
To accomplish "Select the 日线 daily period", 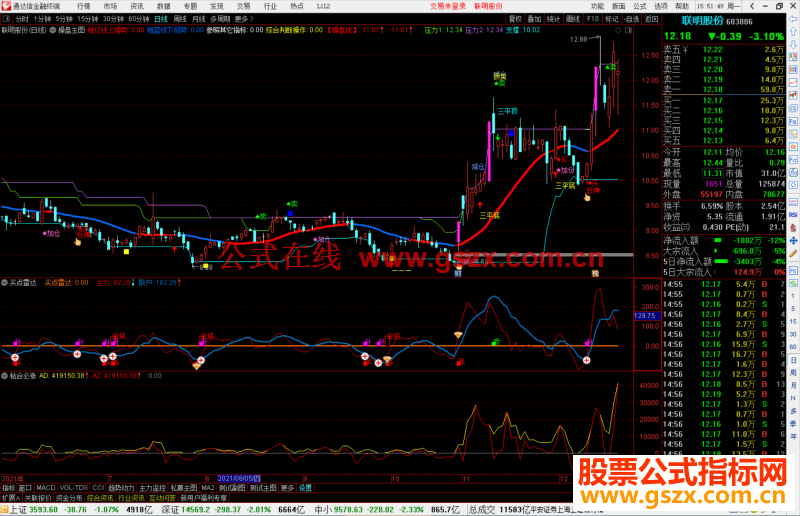I will pyautogui.click(x=161, y=19).
